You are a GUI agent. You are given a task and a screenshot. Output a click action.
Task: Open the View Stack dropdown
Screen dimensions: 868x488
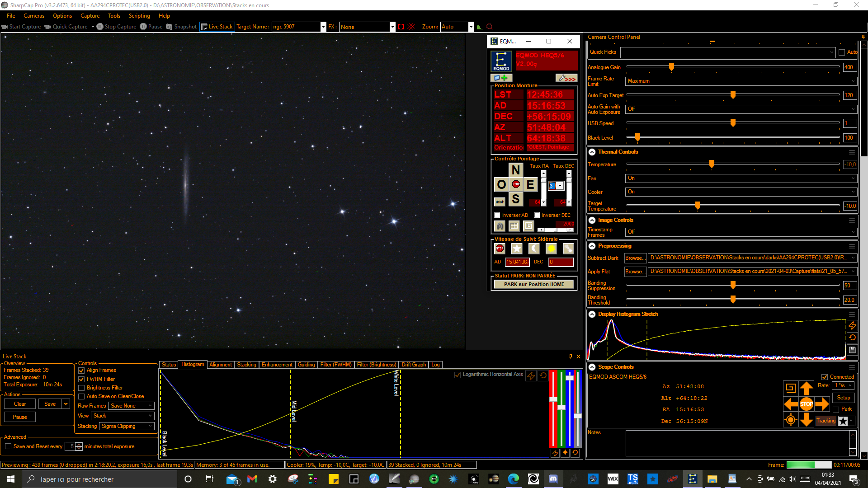(x=123, y=416)
